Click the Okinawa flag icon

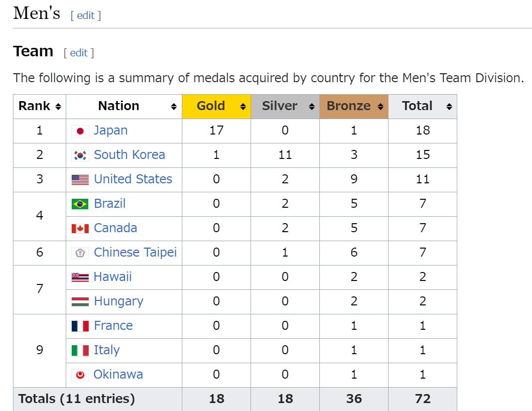click(x=80, y=375)
